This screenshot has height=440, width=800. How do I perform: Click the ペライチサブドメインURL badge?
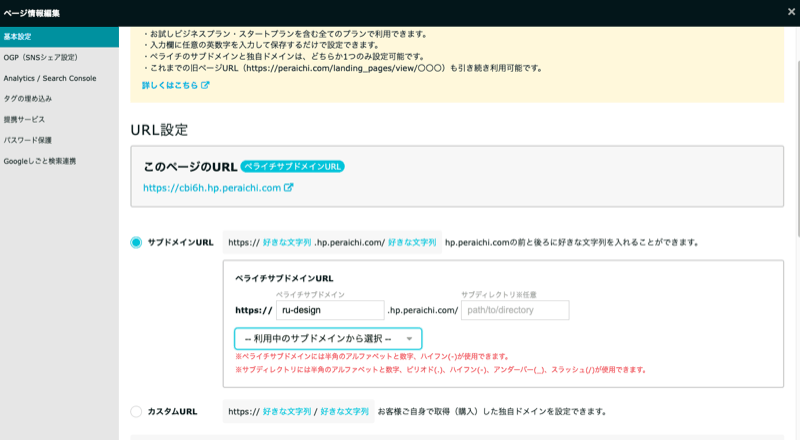[x=292, y=165]
